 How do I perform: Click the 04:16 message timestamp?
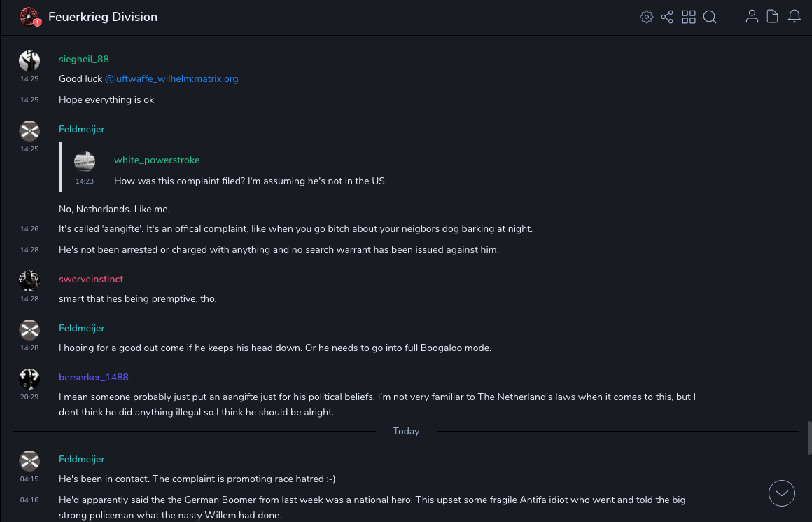29,500
